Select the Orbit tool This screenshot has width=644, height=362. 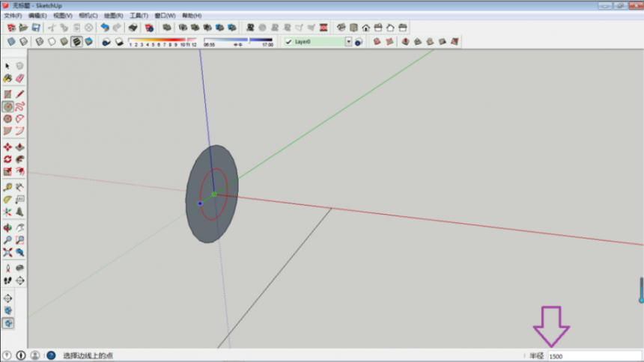[x=7, y=228]
